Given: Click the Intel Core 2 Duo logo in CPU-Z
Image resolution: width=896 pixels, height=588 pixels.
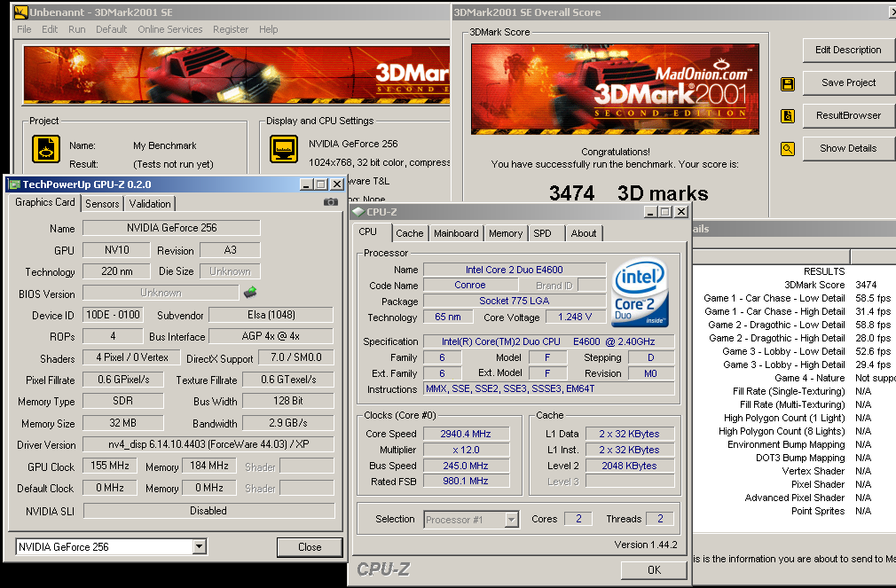Looking at the screenshot, I should tap(640, 294).
